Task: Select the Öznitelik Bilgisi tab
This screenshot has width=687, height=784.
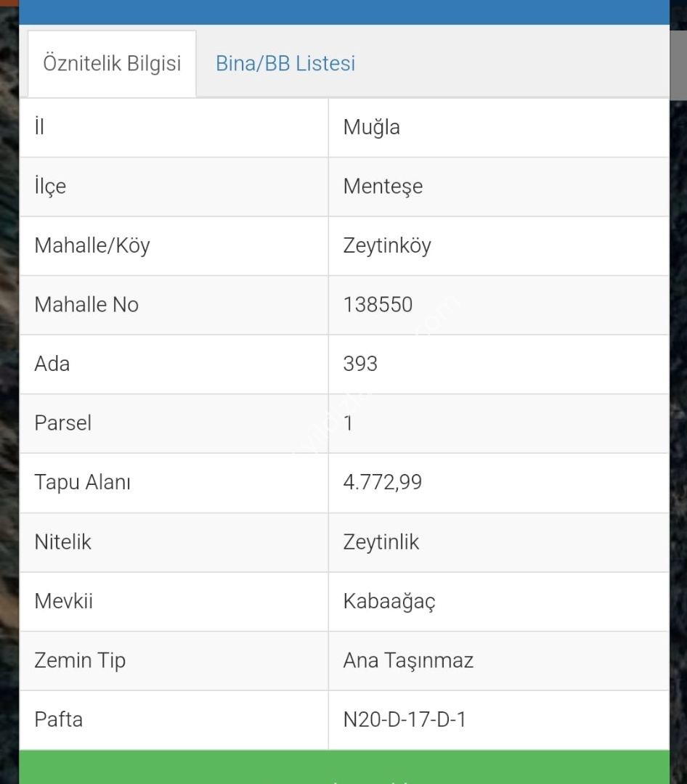Action: pyautogui.click(x=112, y=64)
